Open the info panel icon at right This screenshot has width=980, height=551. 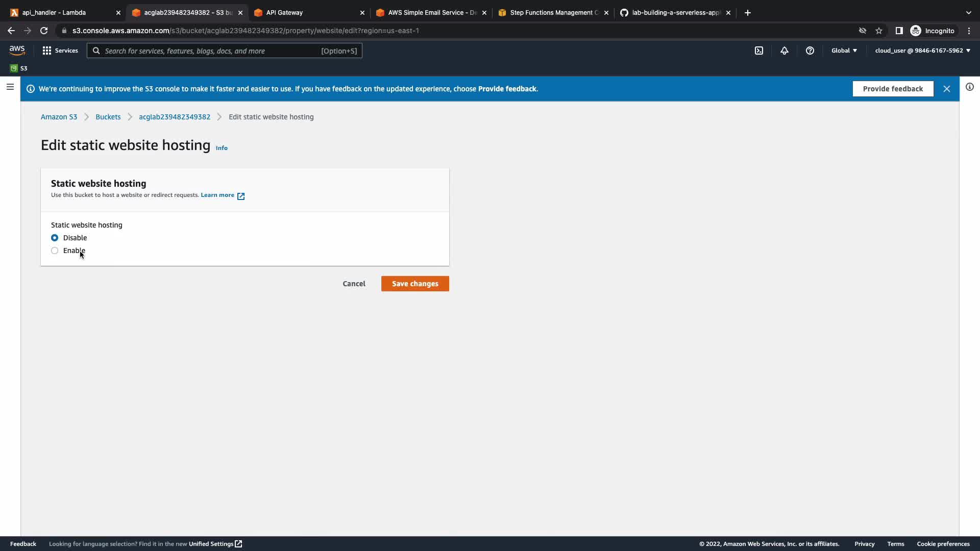(x=970, y=87)
